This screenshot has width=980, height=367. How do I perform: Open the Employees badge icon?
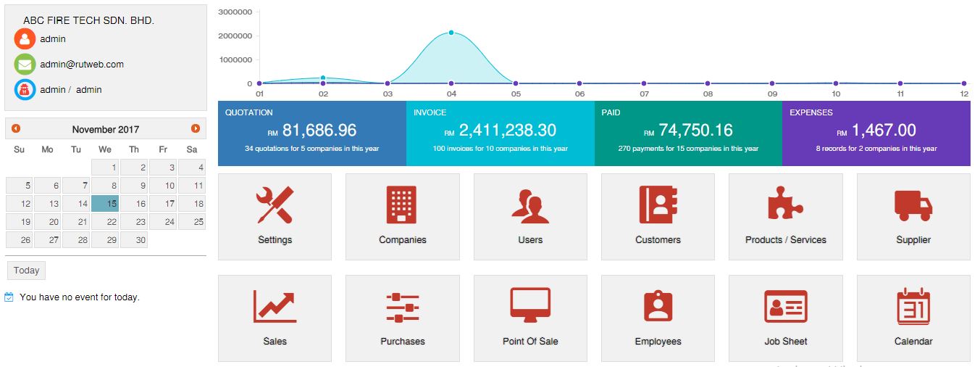click(x=658, y=307)
